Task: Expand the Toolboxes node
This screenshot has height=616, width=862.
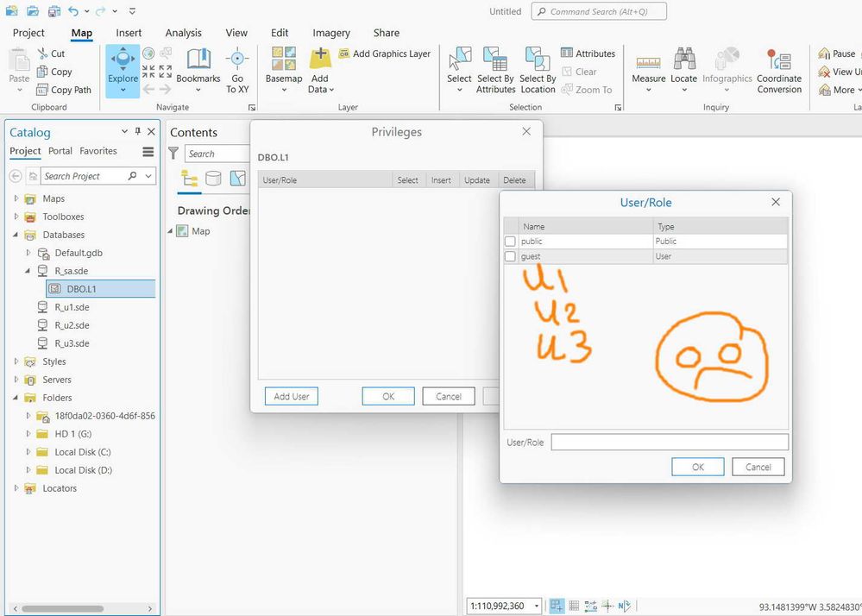Action: click(x=16, y=217)
